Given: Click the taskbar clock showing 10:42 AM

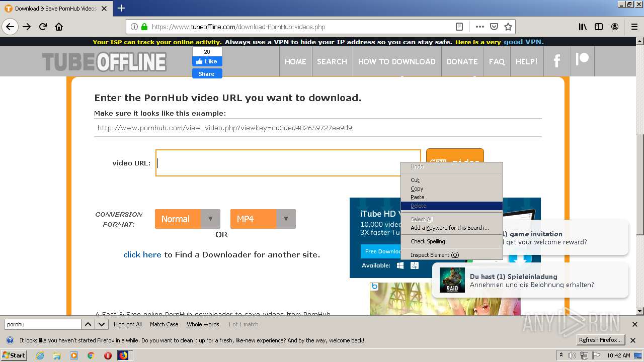Looking at the screenshot, I should [618, 355].
